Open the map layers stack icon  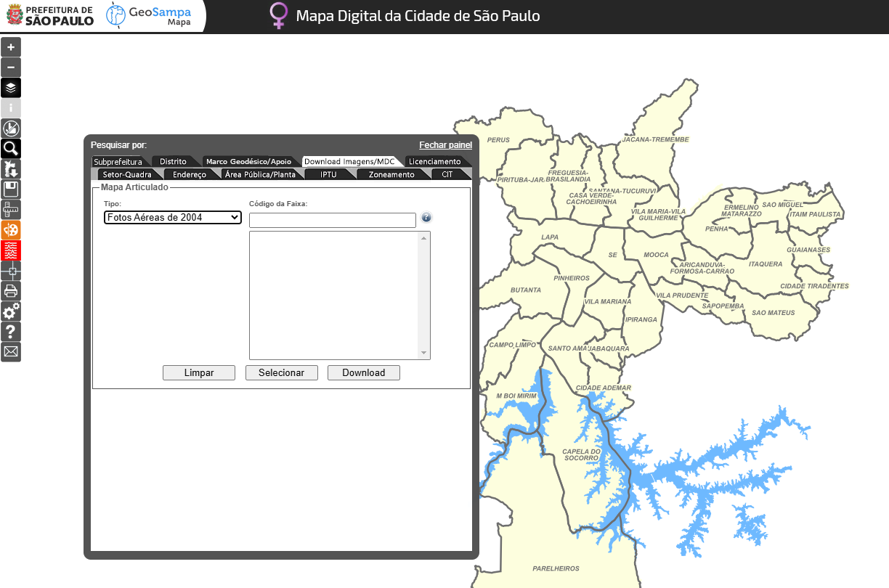pos(11,88)
